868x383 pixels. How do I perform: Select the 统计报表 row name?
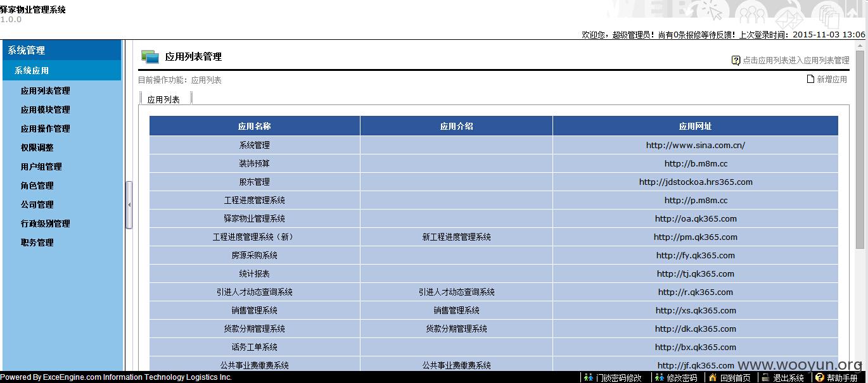tap(255, 273)
